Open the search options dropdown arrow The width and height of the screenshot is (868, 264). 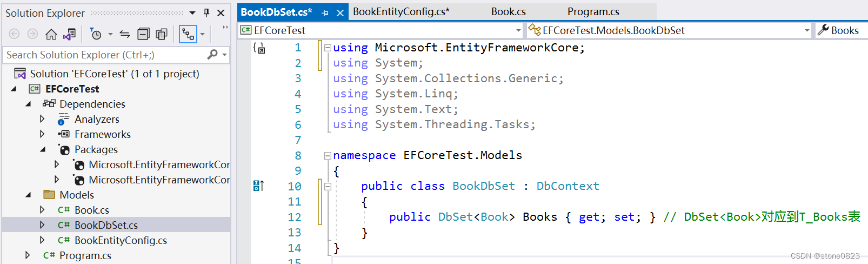point(224,55)
